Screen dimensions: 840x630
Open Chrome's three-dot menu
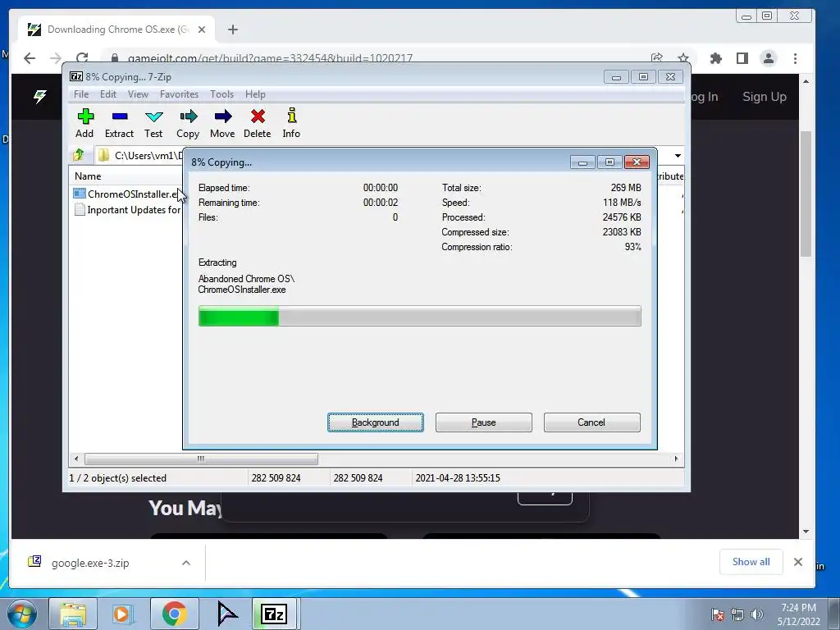pyautogui.click(x=795, y=58)
